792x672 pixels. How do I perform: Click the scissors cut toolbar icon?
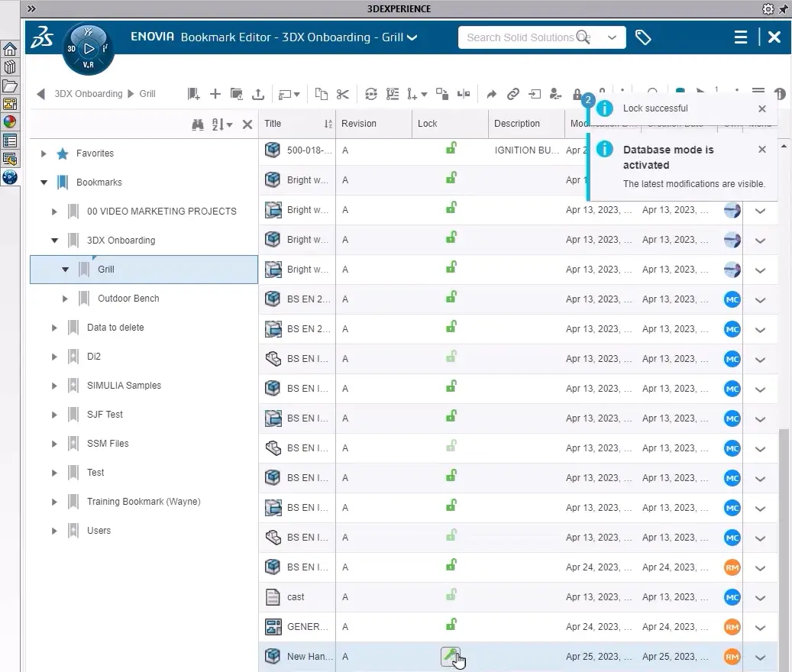click(x=342, y=94)
